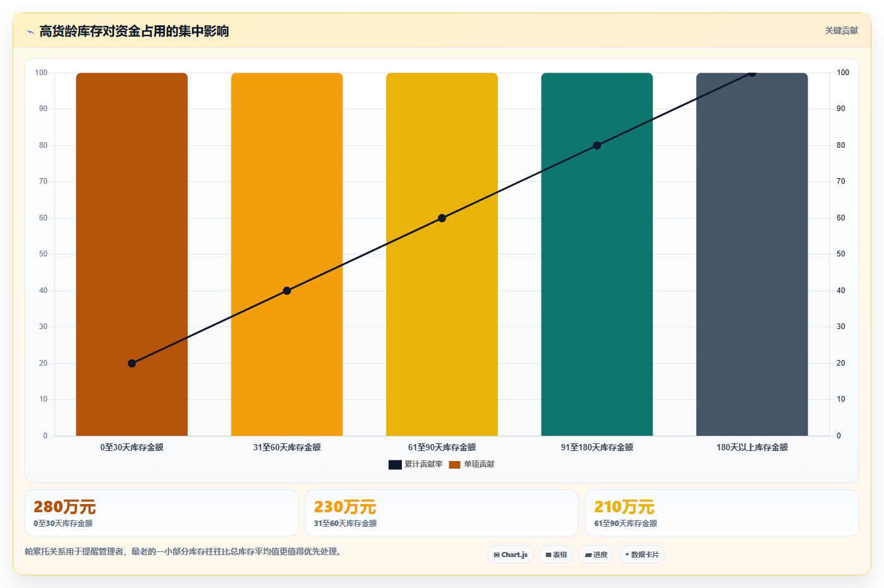Viewport: 884px width, 588px height.
Task: Click x-axis label 91至180天库存金额
Action: click(597, 447)
